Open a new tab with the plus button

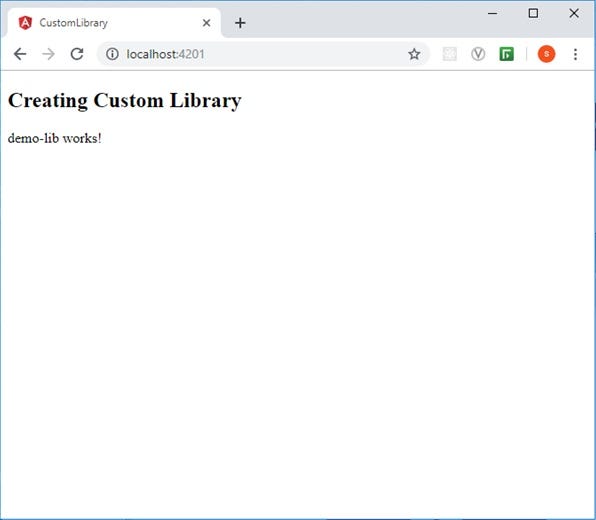(240, 23)
